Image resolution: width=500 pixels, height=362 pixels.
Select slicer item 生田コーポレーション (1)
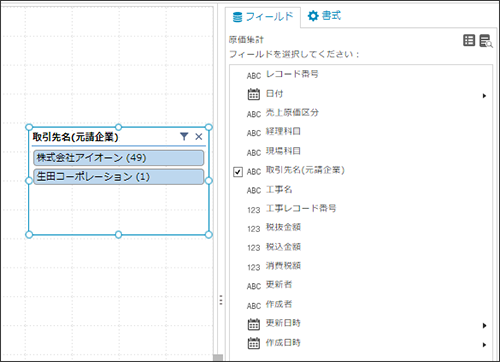119,177
